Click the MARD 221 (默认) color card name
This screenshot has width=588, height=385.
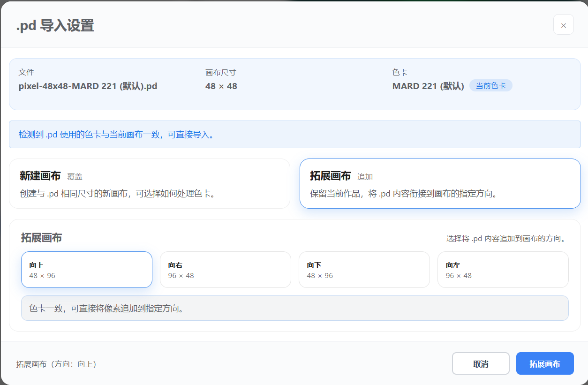point(428,86)
